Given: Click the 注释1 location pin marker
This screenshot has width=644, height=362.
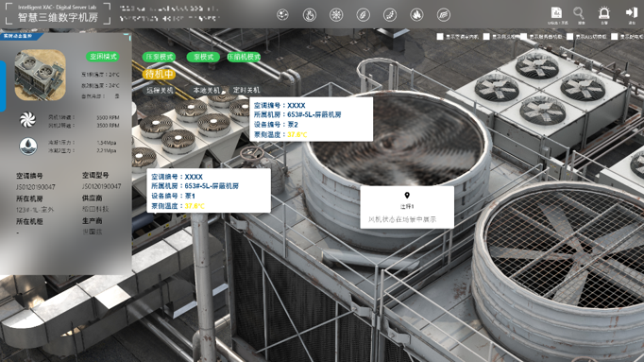Looking at the screenshot, I should (x=407, y=195).
